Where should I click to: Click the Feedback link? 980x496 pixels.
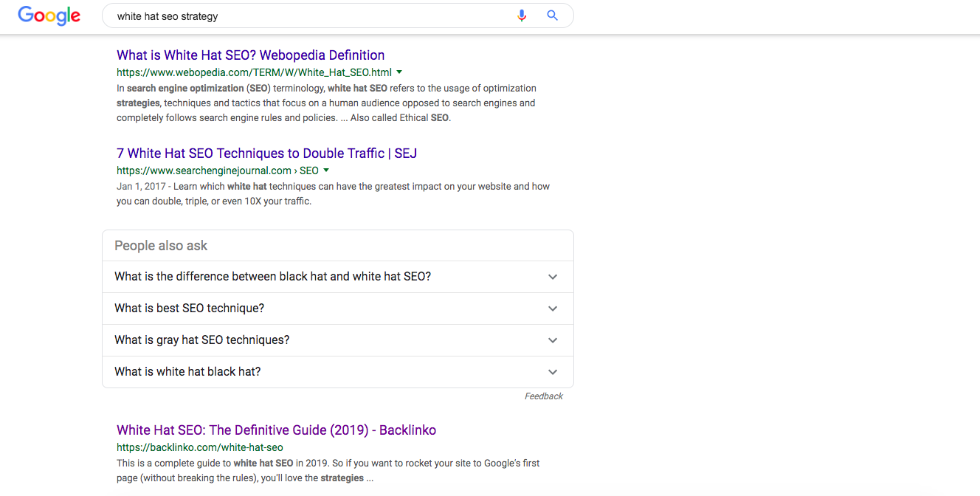(x=544, y=396)
